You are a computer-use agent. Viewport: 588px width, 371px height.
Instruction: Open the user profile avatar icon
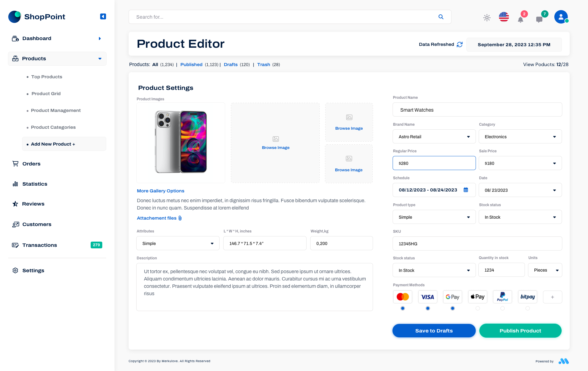pos(561,17)
